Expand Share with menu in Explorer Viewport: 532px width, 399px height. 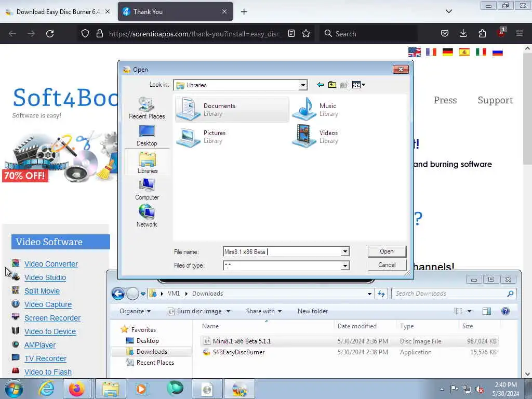[263, 311]
